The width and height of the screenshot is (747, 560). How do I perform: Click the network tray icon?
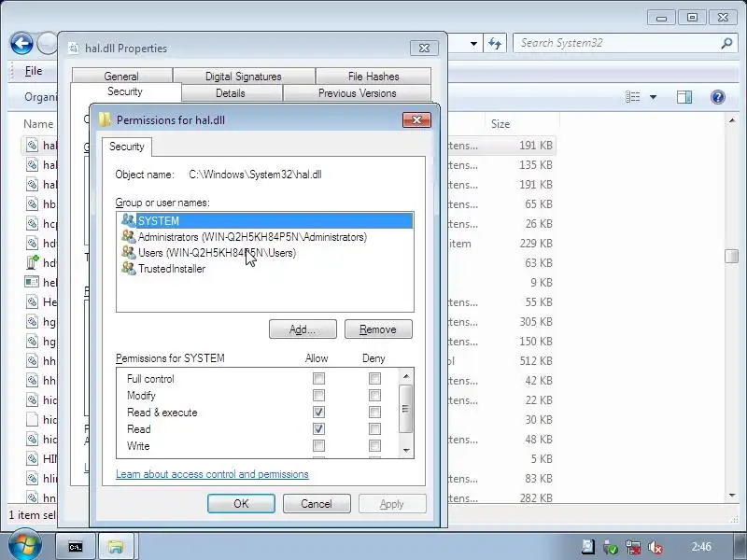tap(633, 547)
